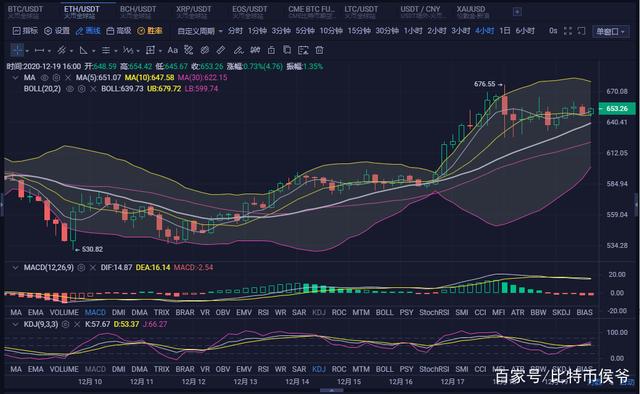
Task: Select the horizontal line segment drawing tool
Action: [x=40, y=50]
